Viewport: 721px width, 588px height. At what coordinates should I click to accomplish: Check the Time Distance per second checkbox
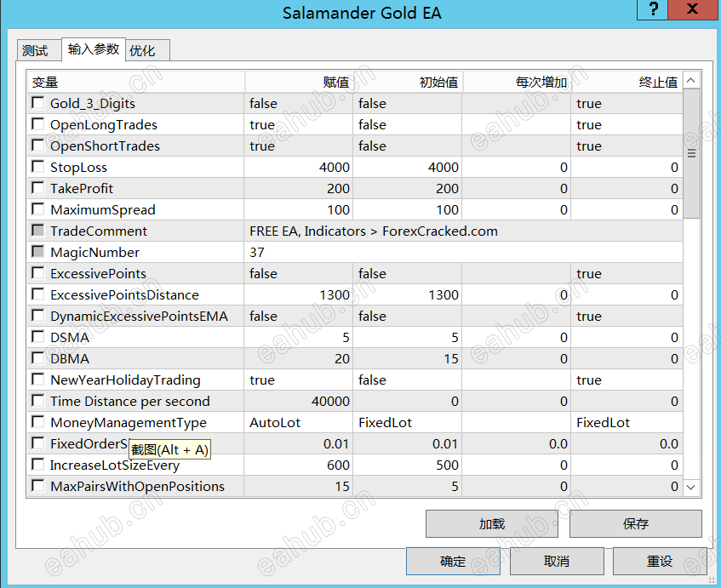38,401
